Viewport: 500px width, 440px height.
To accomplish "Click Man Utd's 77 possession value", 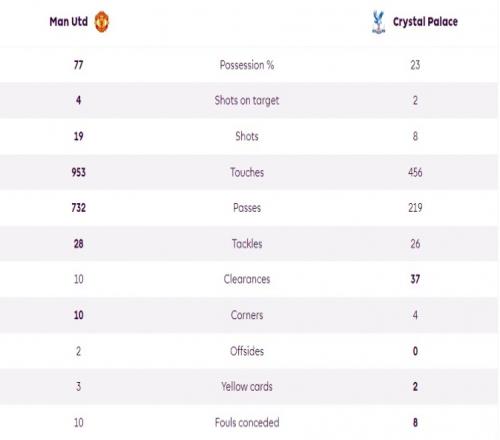I will click(78, 65).
